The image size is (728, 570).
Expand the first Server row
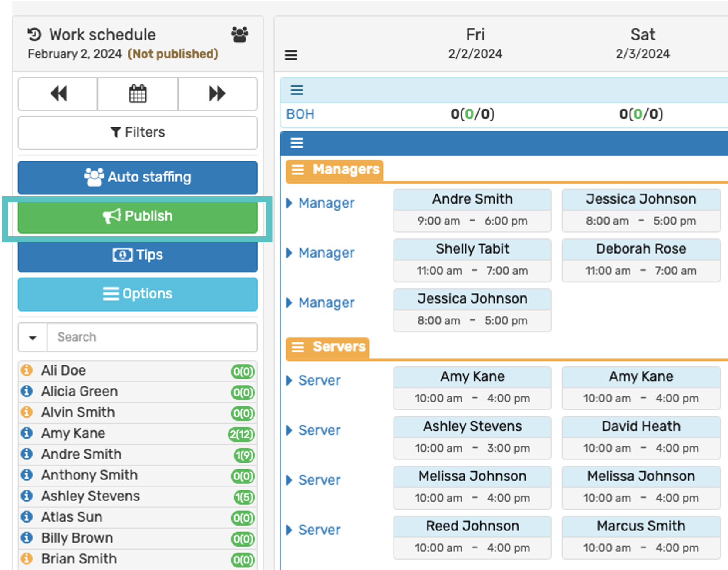[289, 380]
